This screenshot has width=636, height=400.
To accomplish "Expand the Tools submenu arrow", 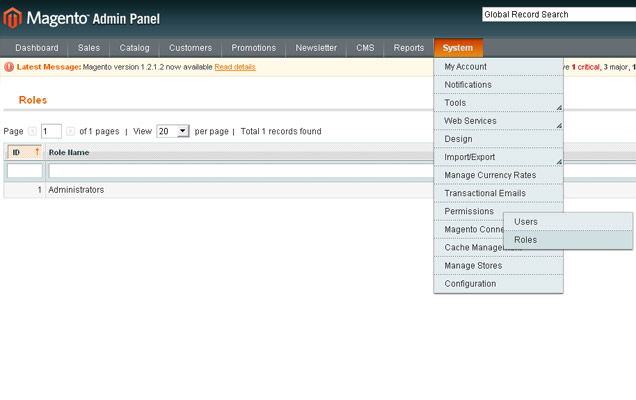I will [x=559, y=108].
